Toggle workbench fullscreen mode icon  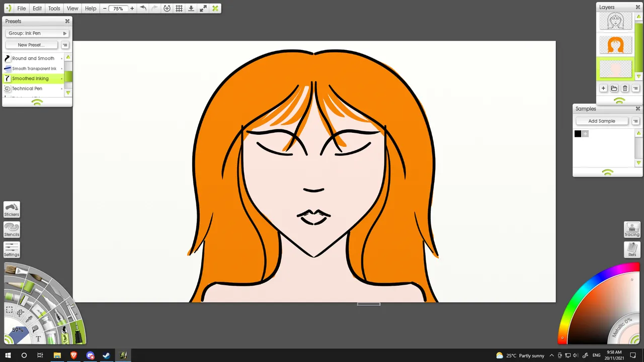(203, 9)
